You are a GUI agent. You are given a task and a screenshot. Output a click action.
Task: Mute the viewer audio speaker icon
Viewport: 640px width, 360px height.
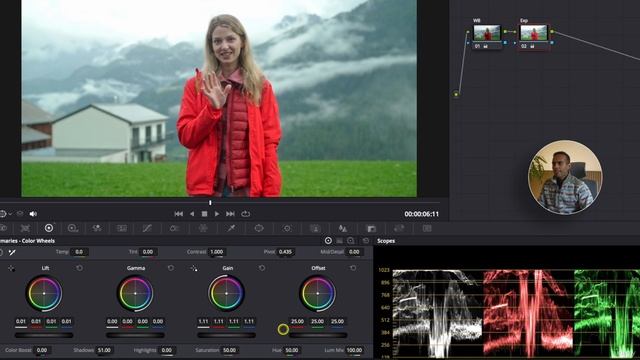coord(33,214)
